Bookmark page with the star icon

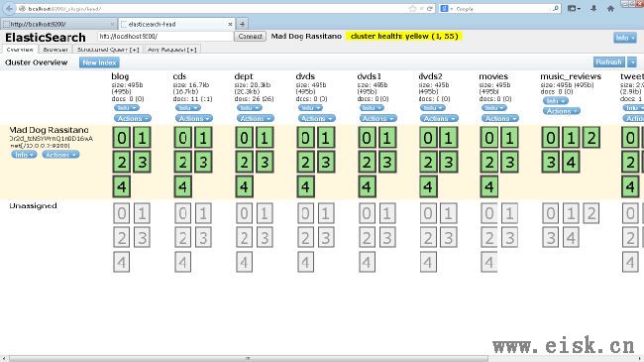pos(412,9)
